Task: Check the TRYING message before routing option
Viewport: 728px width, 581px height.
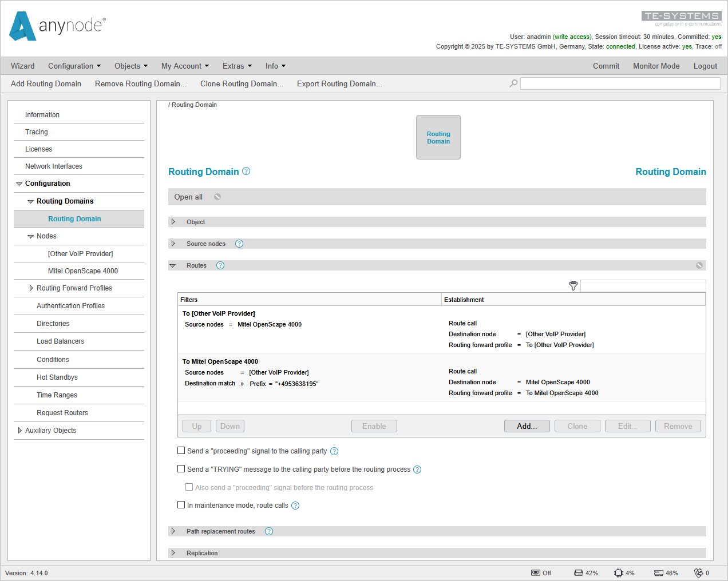Action: (x=181, y=468)
